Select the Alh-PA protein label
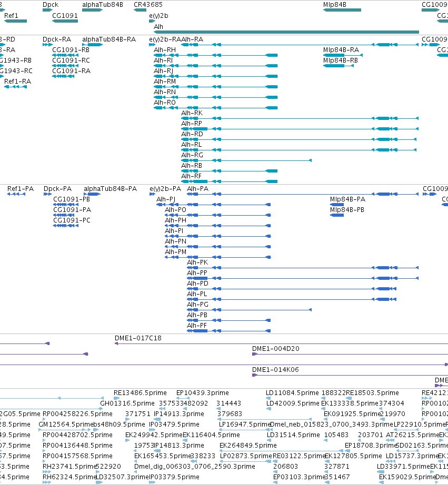 (198, 189)
